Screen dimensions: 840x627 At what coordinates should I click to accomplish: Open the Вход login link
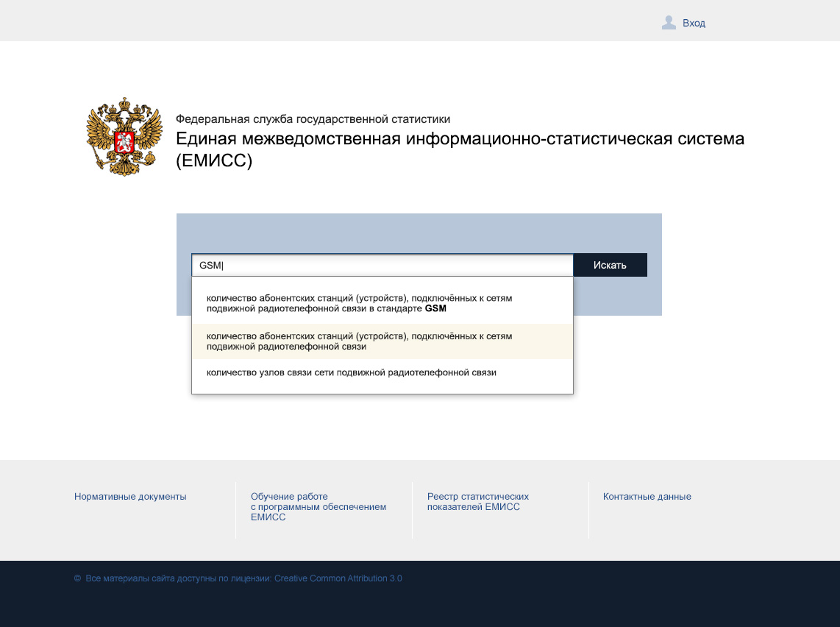694,23
